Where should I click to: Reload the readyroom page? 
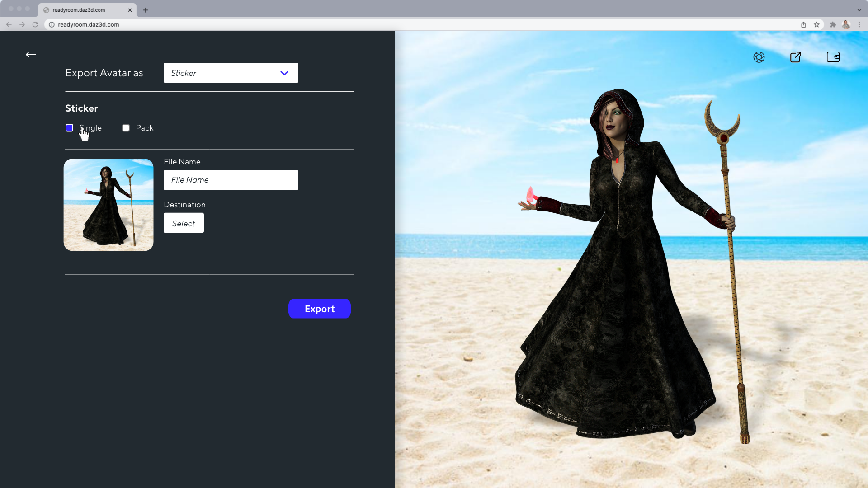35,24
